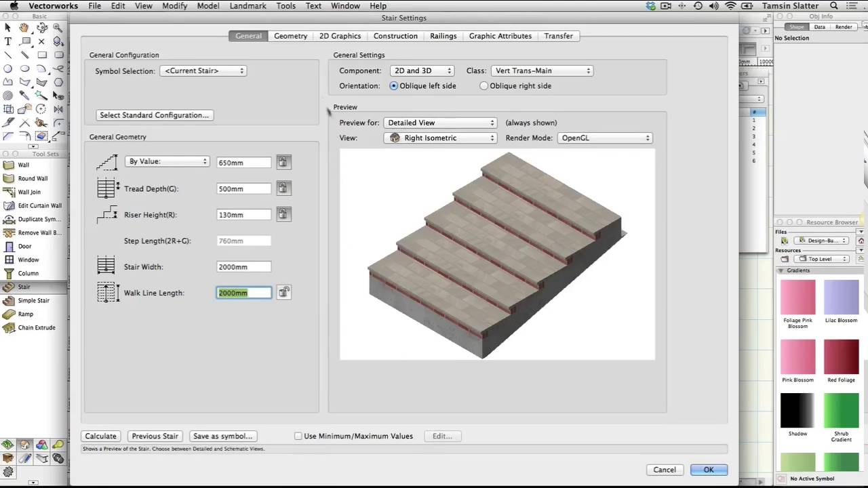Viewport: 868px width, 488px height.
Task: Select the Round Wall tool
Action: point(34,178)
